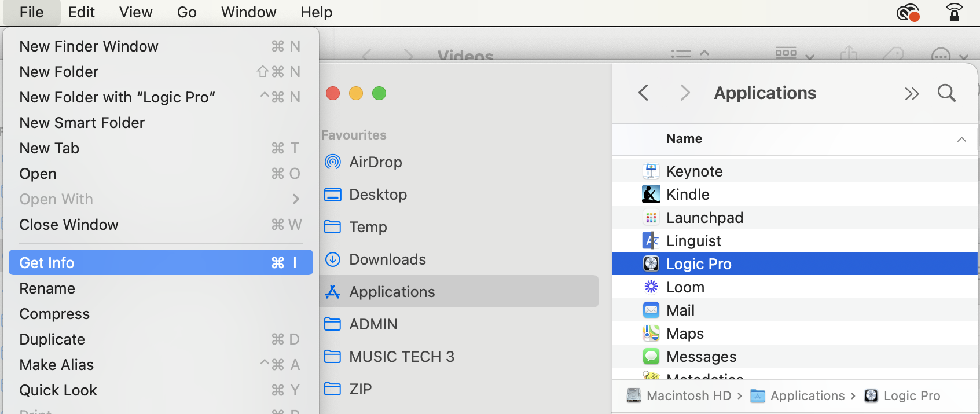
Task: Click the green zoom button
Action: pyautogui.click(x=379, y=93)
